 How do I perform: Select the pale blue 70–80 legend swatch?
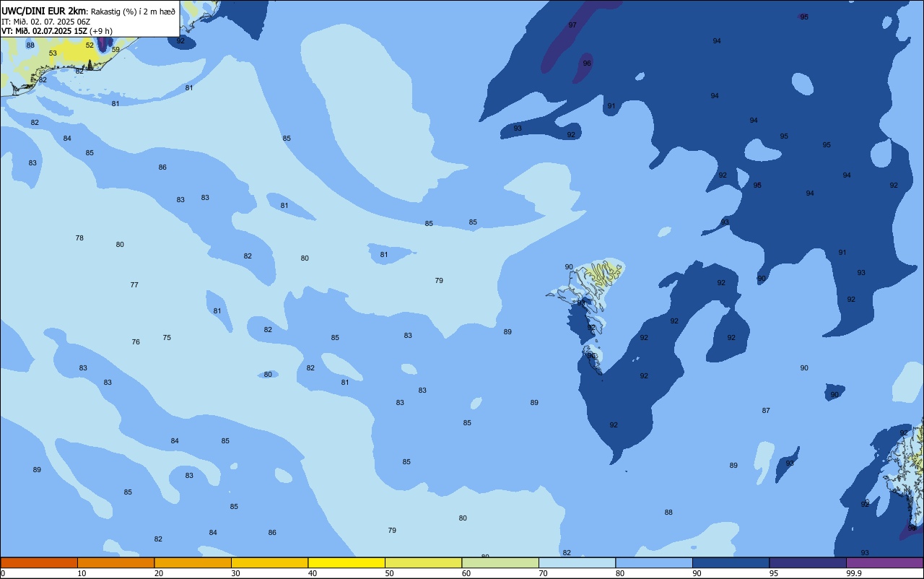coord(577,562)
